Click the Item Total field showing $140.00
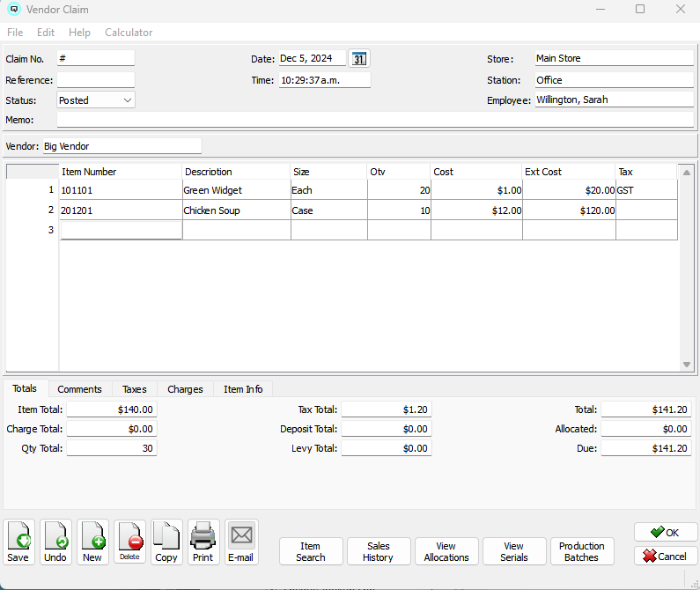Viewport: 700px width, 590px height. coord(112,409)
